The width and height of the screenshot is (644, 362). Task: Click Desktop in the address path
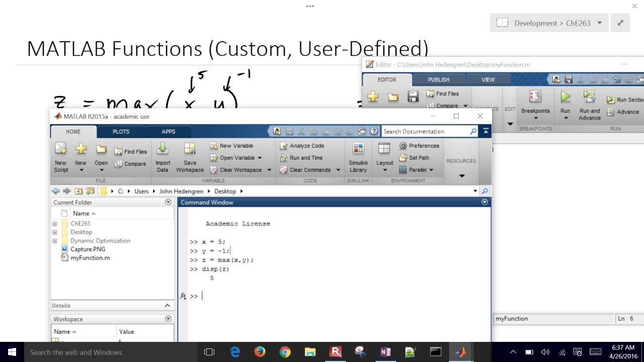coord(225,191)
